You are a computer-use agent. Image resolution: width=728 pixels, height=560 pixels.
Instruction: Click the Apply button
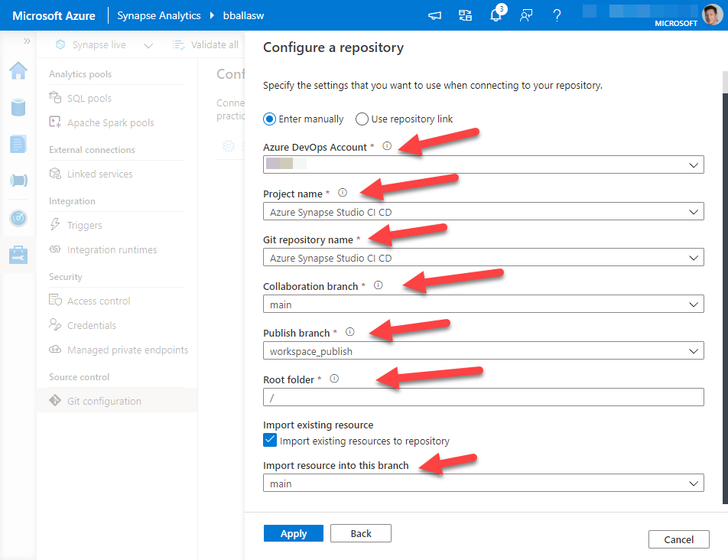[x=294, y=533]
